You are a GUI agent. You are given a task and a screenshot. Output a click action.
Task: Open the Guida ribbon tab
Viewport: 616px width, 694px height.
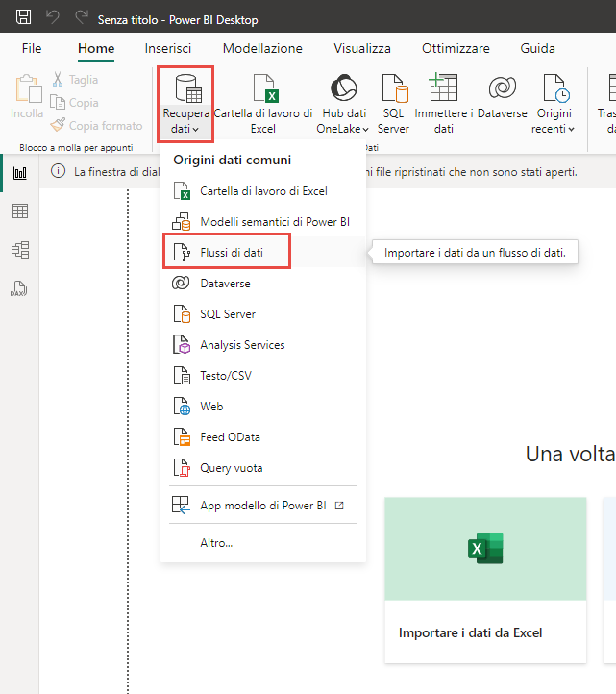pyautogui.click(x=537, y=48)
